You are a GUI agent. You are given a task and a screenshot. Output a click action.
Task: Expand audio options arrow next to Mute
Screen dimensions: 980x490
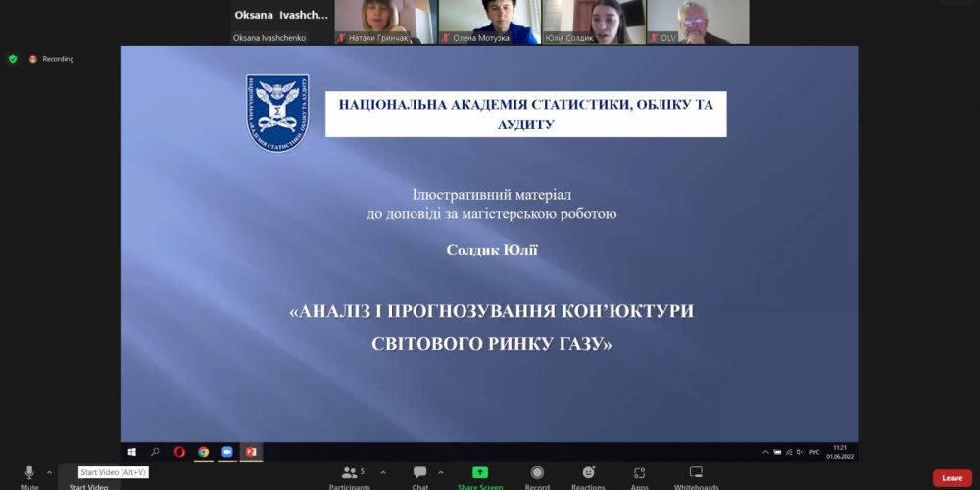point(49,472)
